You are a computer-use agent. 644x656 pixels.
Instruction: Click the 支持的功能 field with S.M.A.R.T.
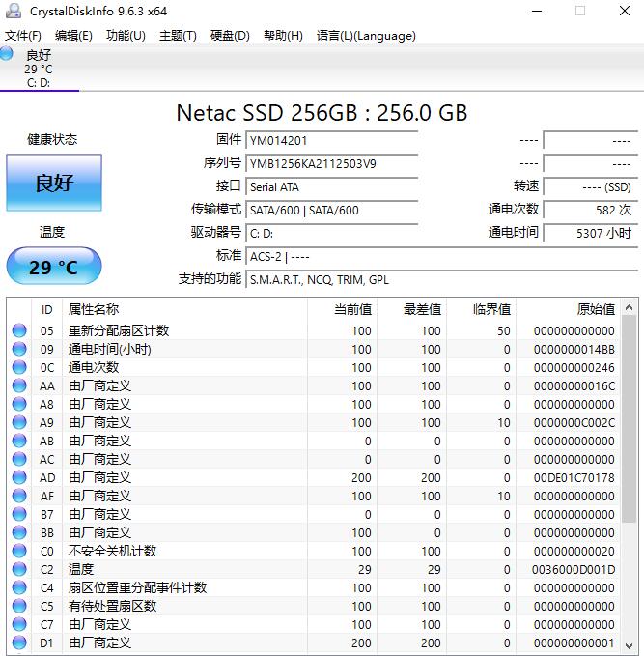(x=442, y=279)
